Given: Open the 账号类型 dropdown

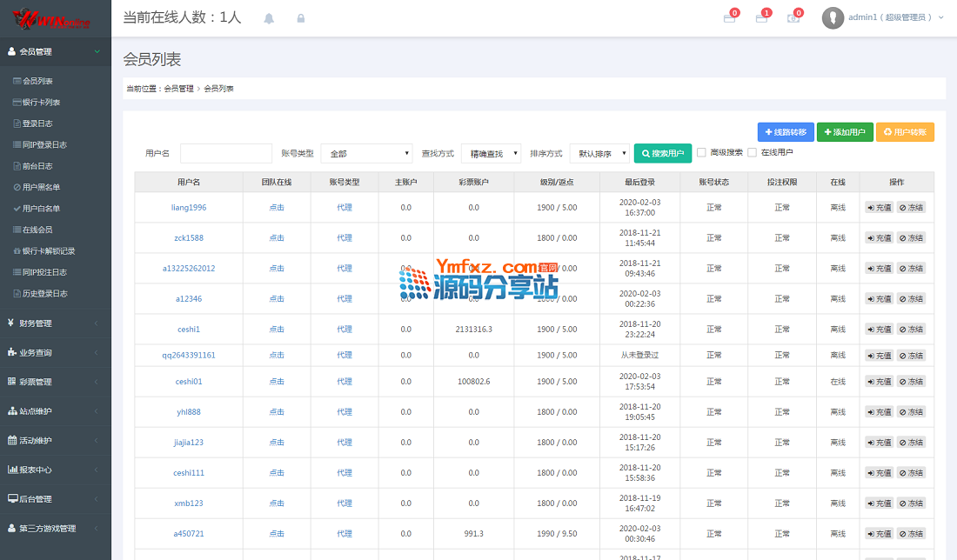Looking at the screenshot, I should (x=366, y=154).
